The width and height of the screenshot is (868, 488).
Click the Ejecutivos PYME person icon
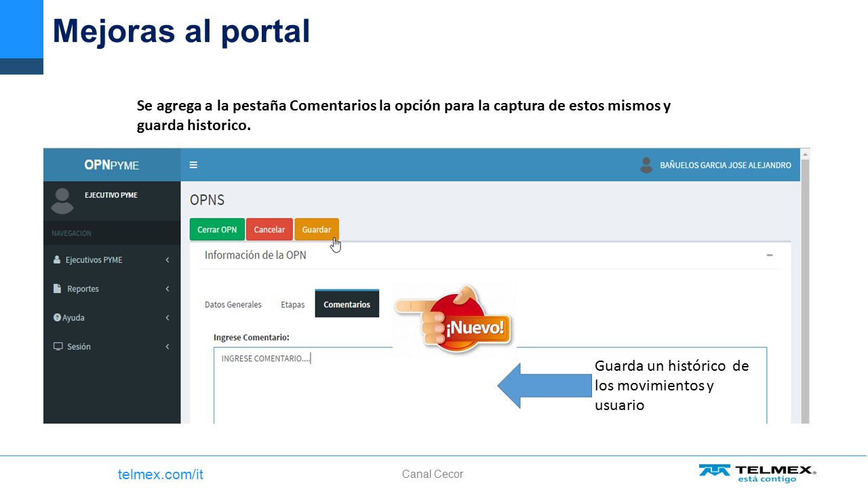pyautogui.click(x=57, y=260)
